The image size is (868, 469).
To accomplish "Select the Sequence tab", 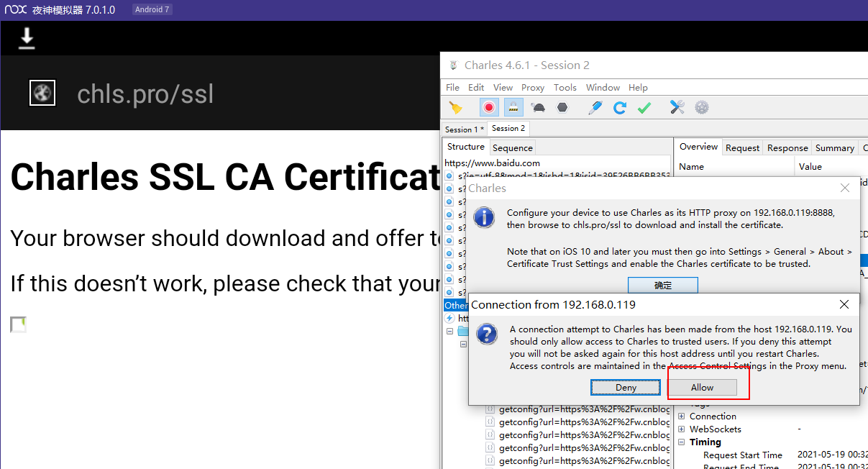I will 513,147.
